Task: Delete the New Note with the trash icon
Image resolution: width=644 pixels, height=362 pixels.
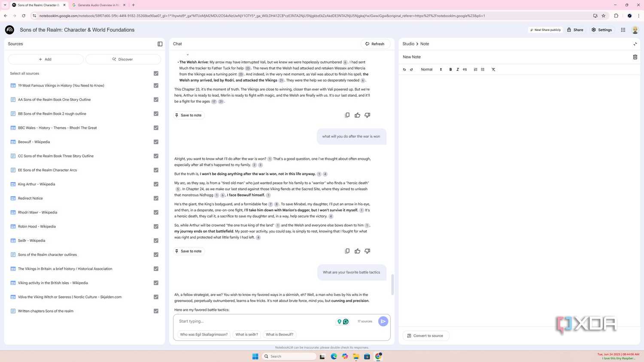Action: (635, 57)
